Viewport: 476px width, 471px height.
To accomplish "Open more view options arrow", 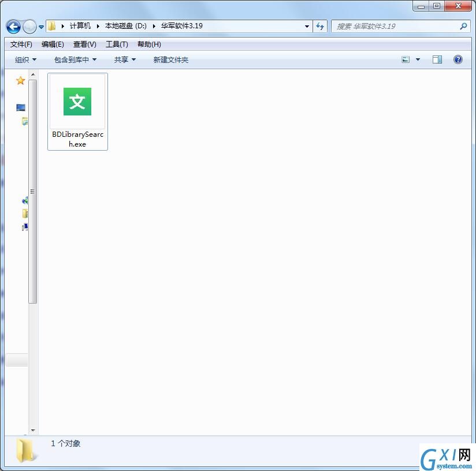I will pos(418,59).
